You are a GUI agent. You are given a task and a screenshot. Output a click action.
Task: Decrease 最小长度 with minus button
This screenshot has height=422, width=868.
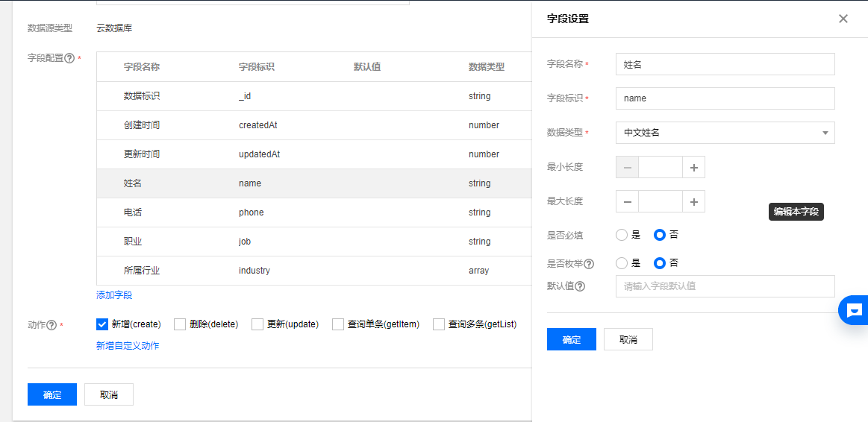(627, 167)
